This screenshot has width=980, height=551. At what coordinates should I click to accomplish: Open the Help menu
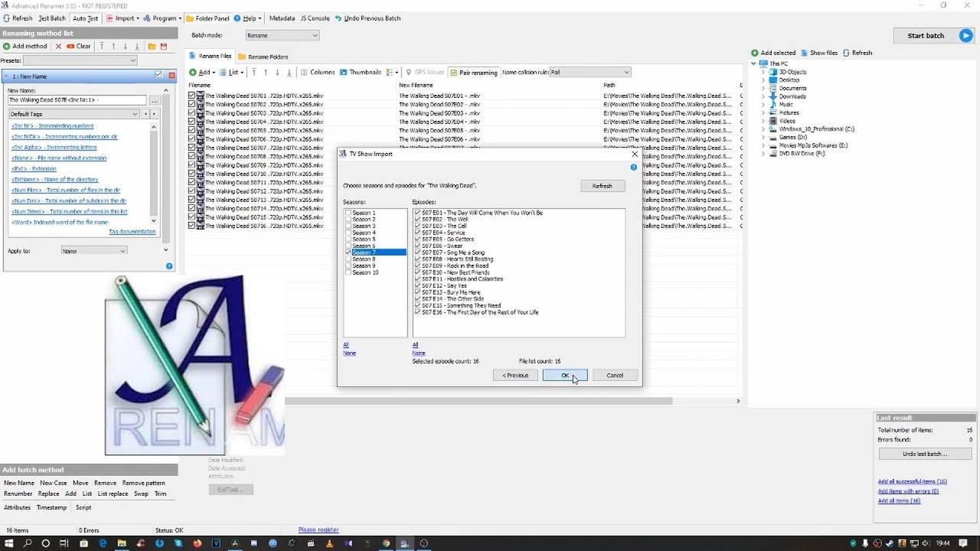pos(248,18)
